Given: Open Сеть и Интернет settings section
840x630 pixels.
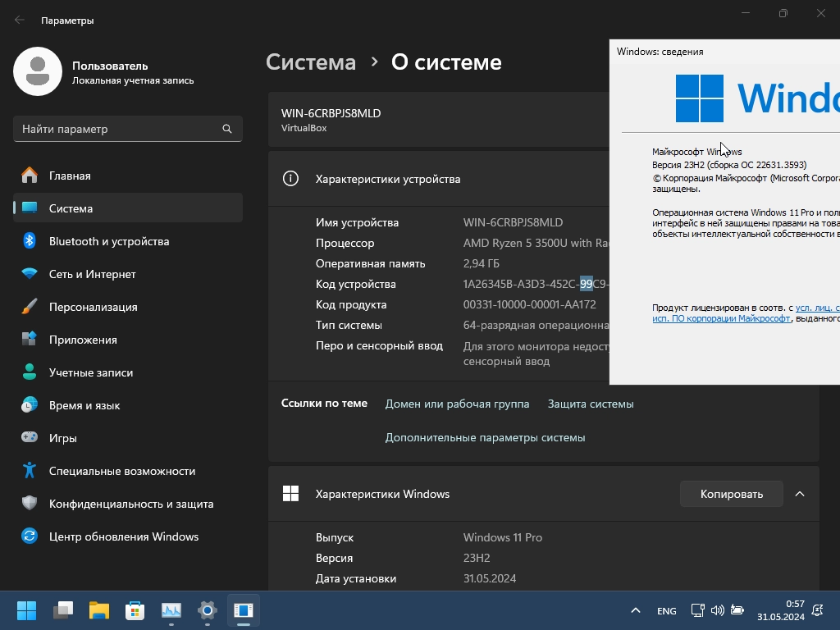Looking at the screenshot, I should (x=92, y=274).
